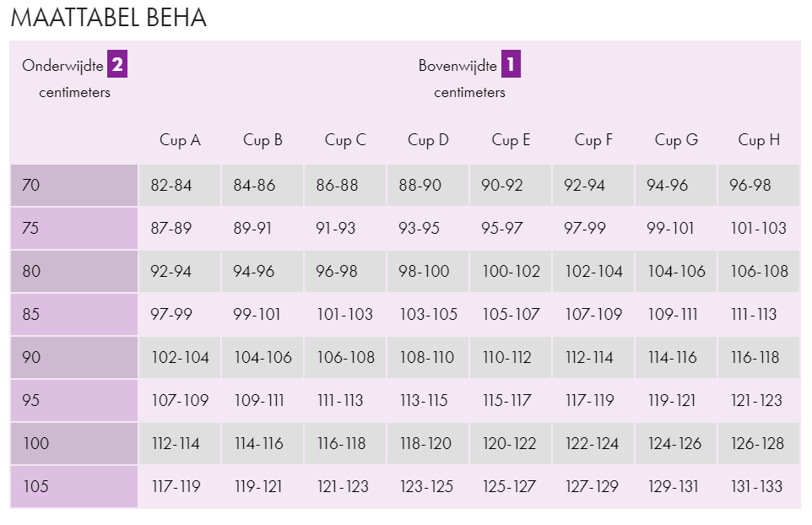
Task: Select the 70 underbust row header
Action: click(x=74, y=186)
